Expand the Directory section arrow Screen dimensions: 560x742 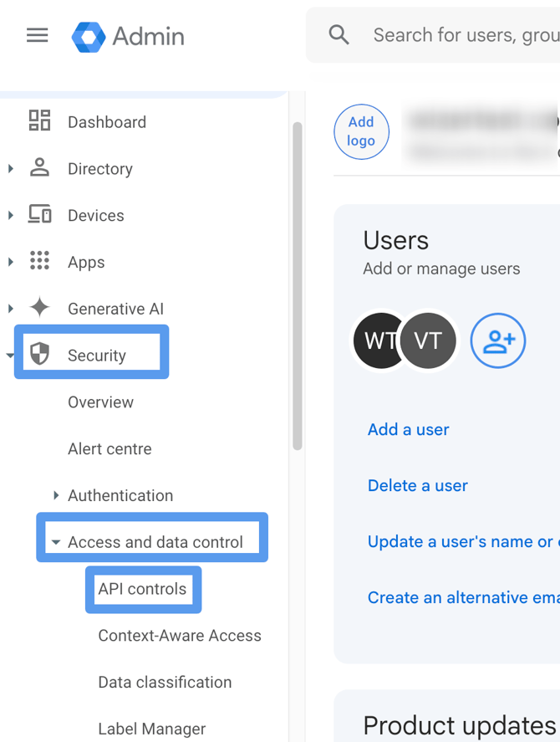pyautogui.click(x=11, y=169)
